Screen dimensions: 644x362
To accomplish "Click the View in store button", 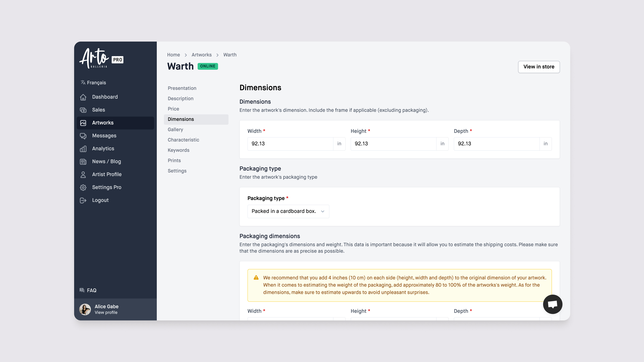I will click(x=539, y=67).
